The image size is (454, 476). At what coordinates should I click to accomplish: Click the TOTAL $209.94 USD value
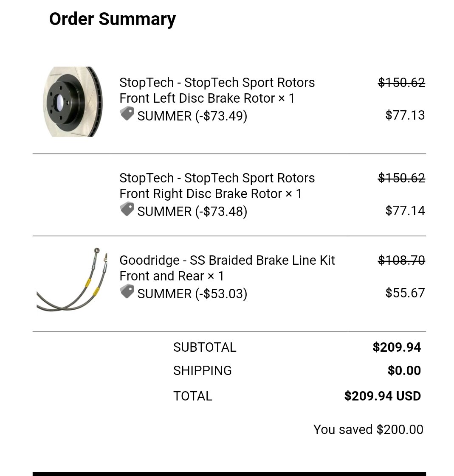382,396
